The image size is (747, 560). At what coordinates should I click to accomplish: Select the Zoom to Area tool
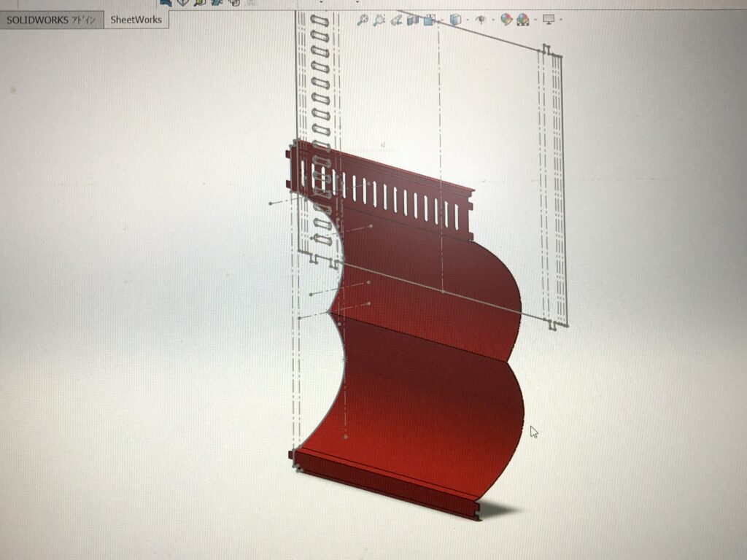tap(379, 20)
